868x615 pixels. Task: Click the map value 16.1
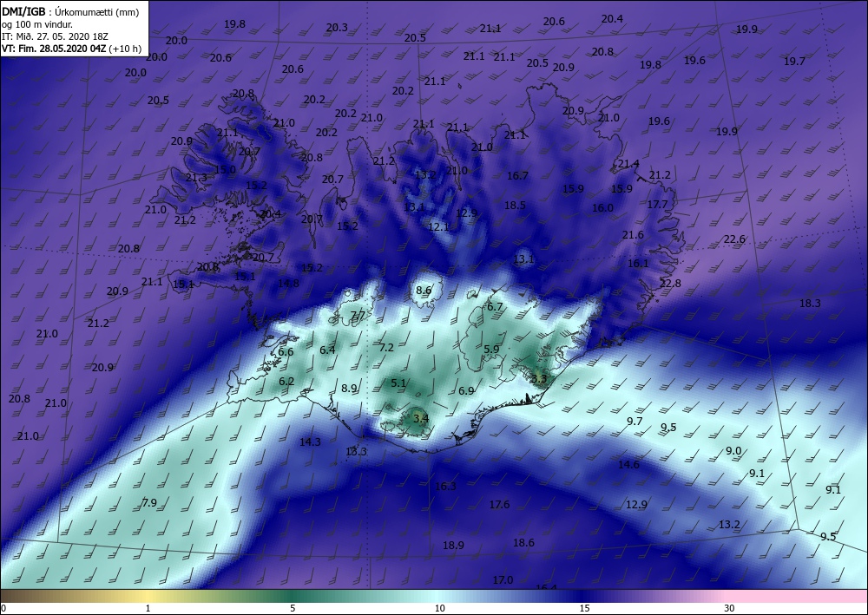(638, 263)
